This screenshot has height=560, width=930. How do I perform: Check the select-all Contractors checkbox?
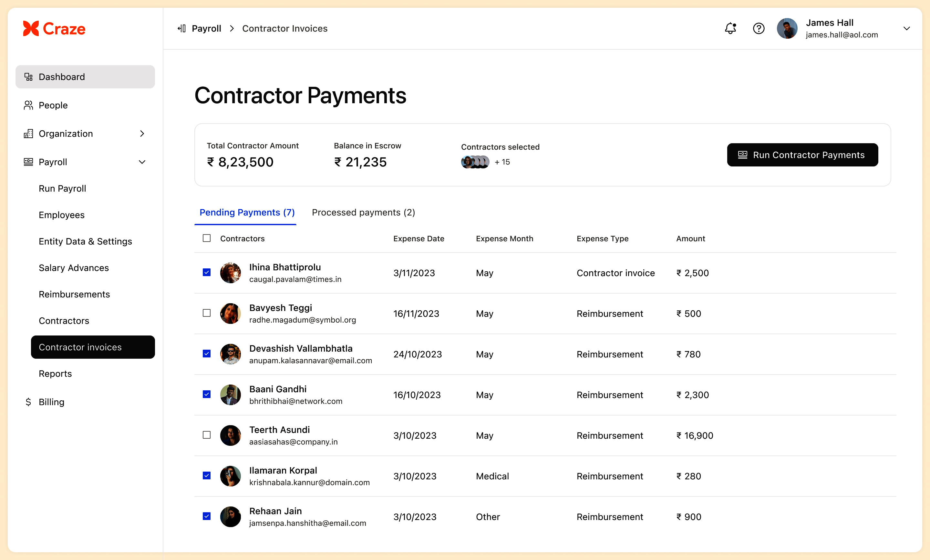point(206,238)
